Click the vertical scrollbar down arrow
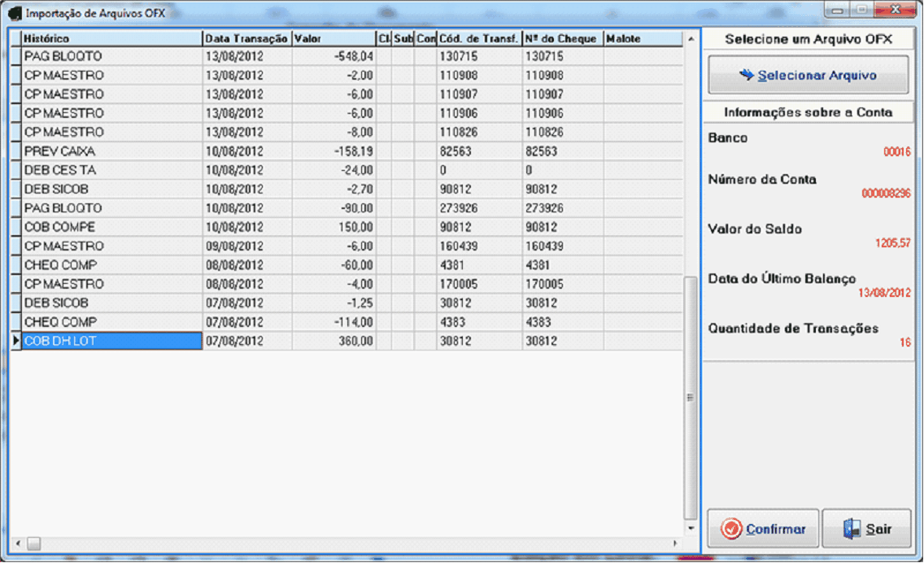Screen dimensions: 924x563 point(691,528)
